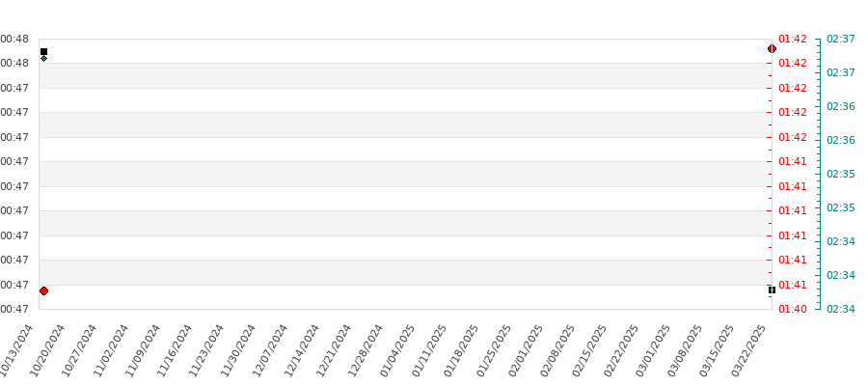Image resolution: width=868 pixels, height=386 pixels.
Task: Select the 11/30/2024 date label
Action: (238, 350)
